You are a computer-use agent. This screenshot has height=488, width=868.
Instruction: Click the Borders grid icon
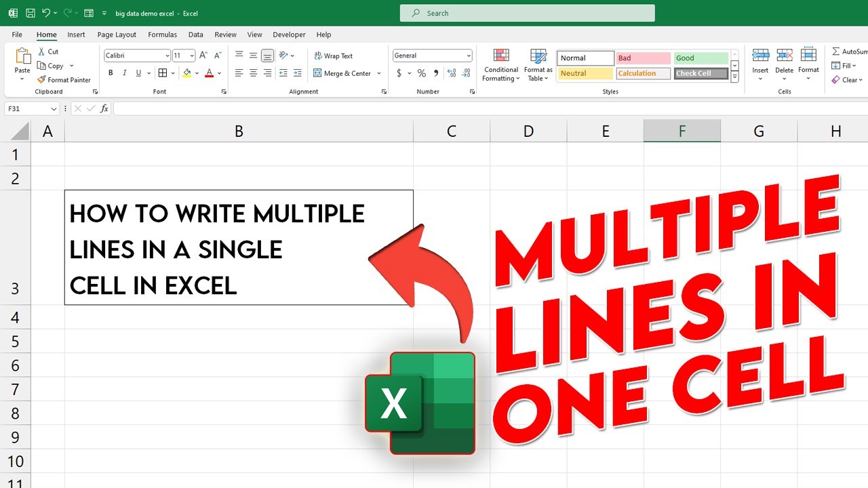(x=162, y=73)
